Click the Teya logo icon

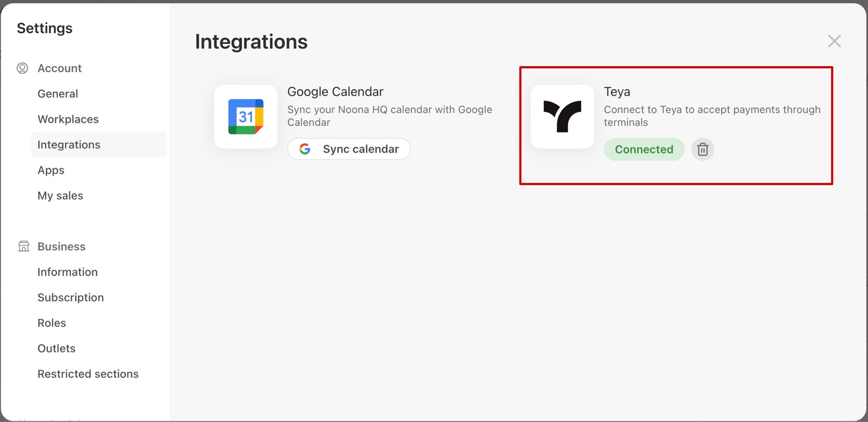point(562,117)
